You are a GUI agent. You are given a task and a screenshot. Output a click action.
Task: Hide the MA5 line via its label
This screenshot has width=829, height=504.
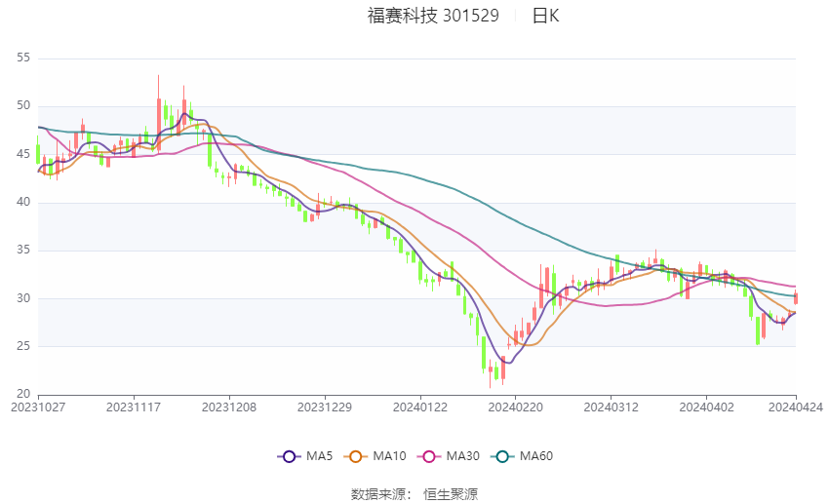coord(319,456)
